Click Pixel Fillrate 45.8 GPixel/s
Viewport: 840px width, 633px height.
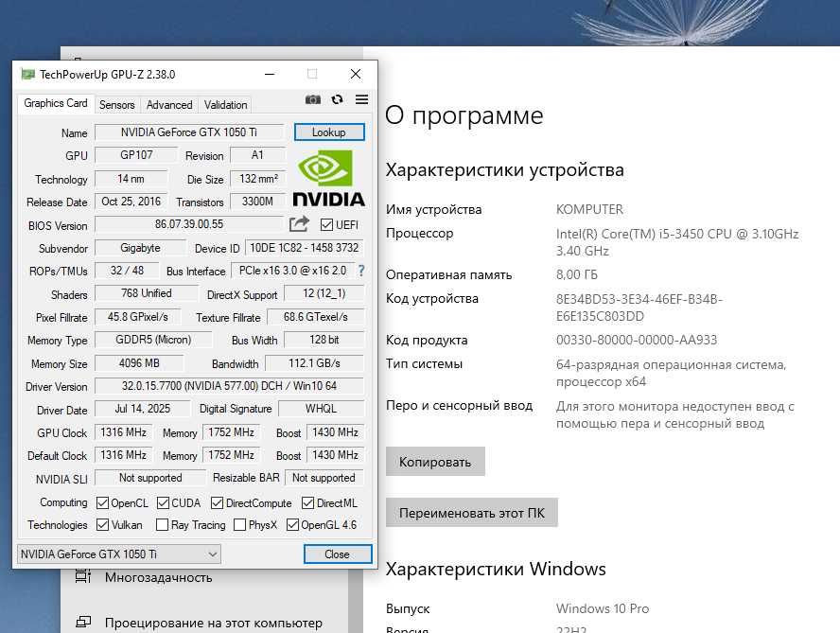(x=138, y=317)
